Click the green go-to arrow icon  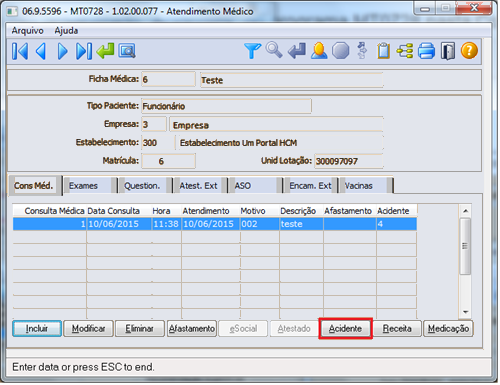pos(105,51)
